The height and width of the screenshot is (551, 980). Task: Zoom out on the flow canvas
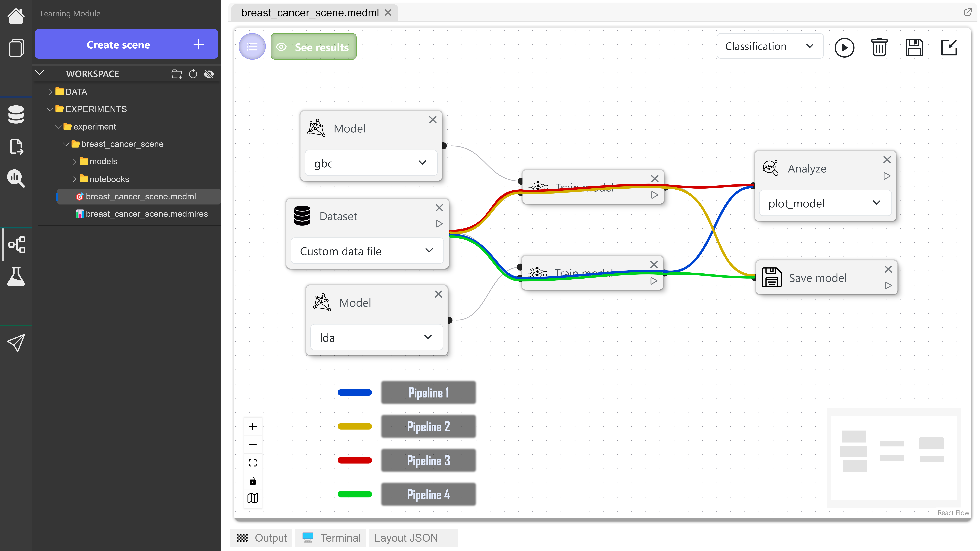[253, 445]
